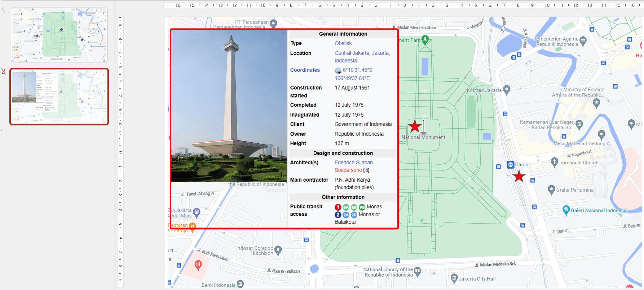Click the globe icon next to the coordinates

338,70
